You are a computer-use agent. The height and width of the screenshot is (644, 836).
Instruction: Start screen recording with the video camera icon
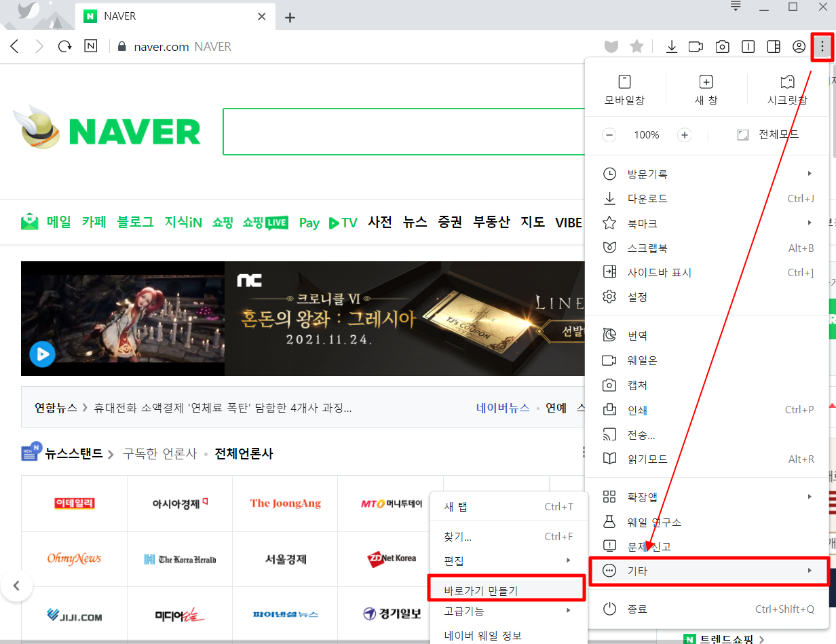coord(696,46)
